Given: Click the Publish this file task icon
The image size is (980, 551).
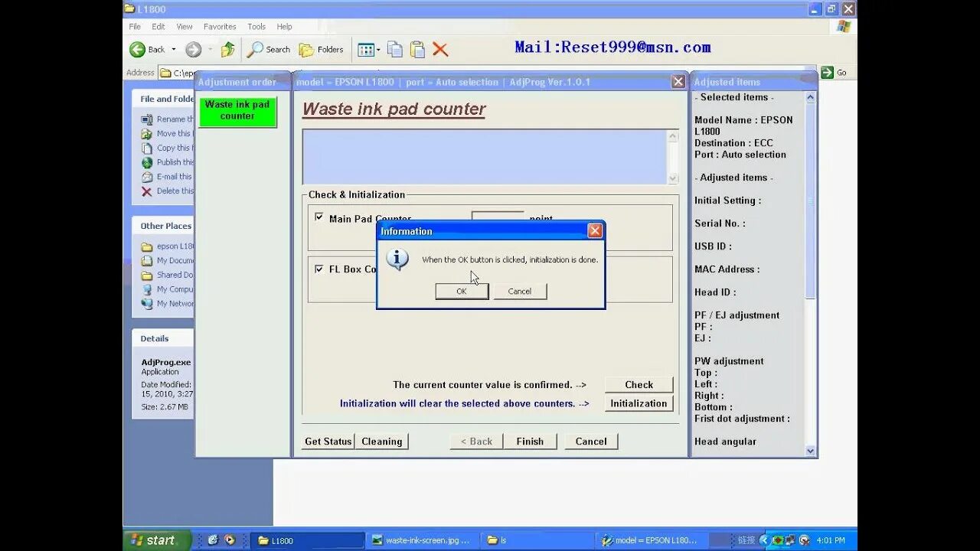Looking at the screenshot, I should tap(147, 162).
